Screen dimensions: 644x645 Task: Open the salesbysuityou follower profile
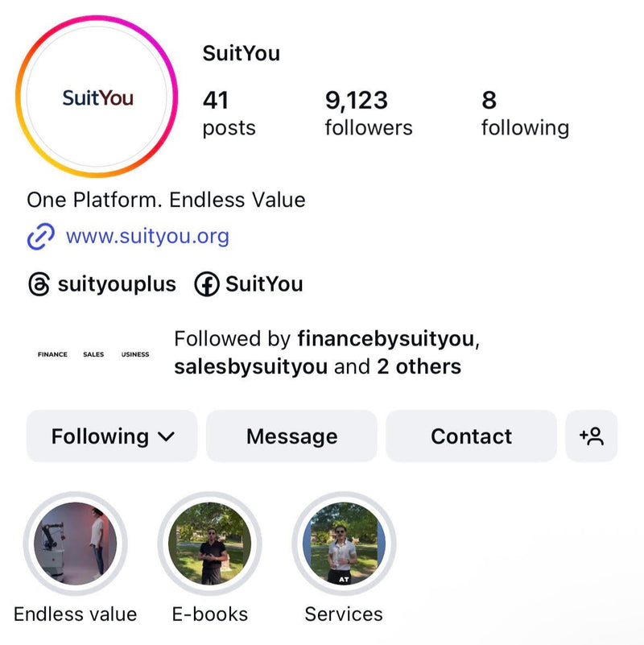tap(250, 367)
